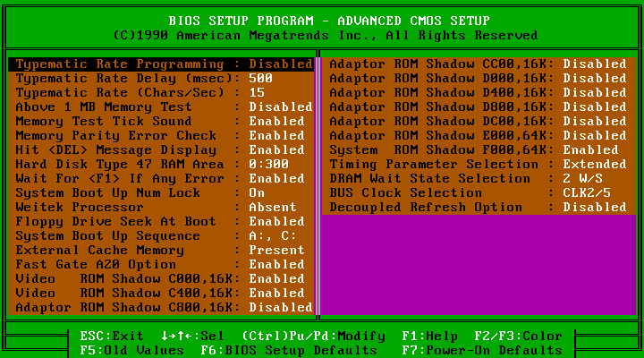Select Typematic Rate Delay value 500
The width and height of the screenshot is (644, 358).
[261, 79]
